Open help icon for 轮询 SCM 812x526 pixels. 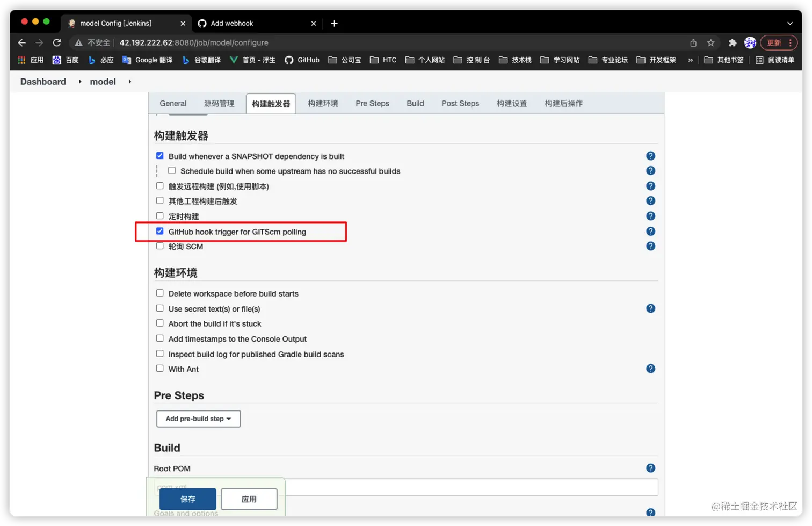coord(650,246)
